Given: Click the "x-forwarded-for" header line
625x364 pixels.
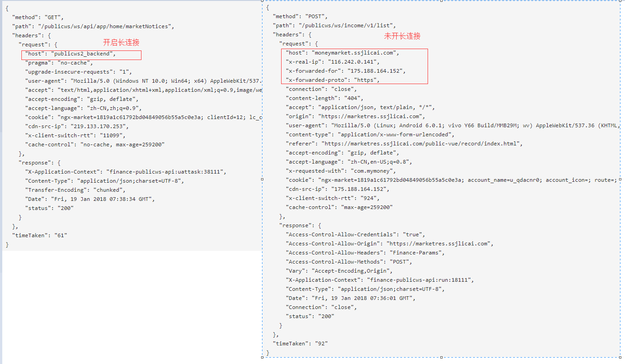Looking at the screenshot, I should [345, 71].
